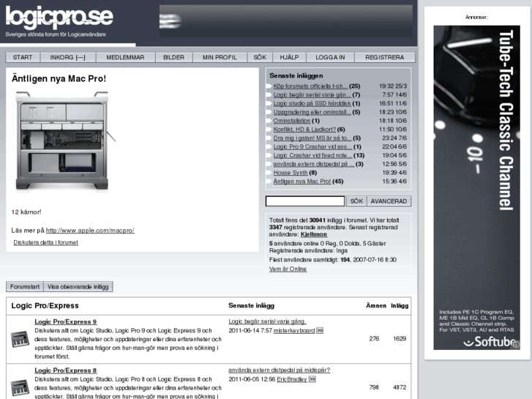Go to MEDLEMMAR page
532x399 pixels.
click(126, 57)
